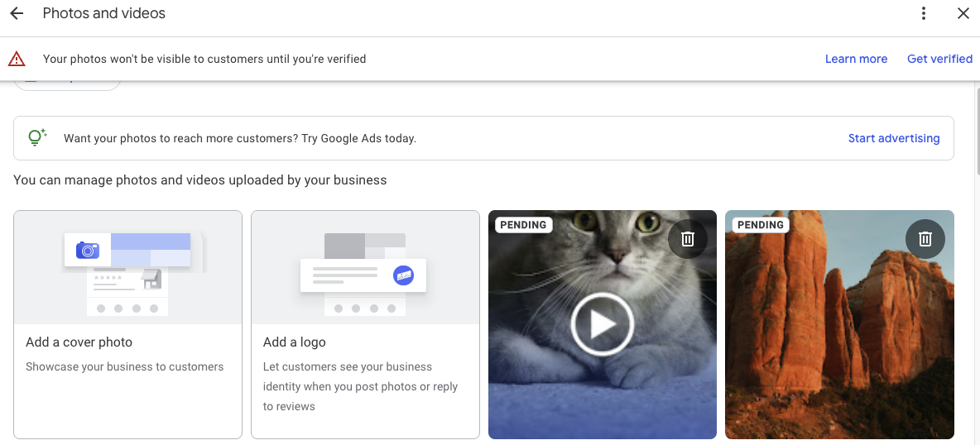The height and width of the screenshot is (445, 980).
Task: Click the partially hidden chip below the banner
Action: (68, 84)
